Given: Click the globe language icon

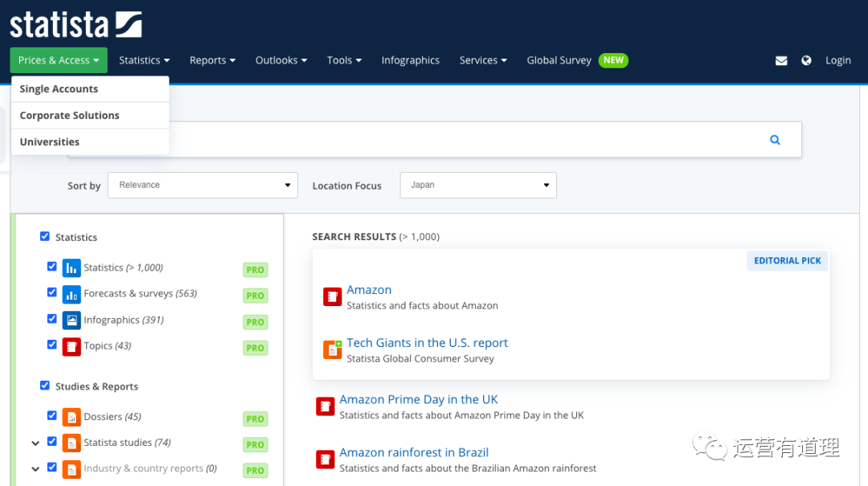Looking at the screenshot, I should point(806,60).
